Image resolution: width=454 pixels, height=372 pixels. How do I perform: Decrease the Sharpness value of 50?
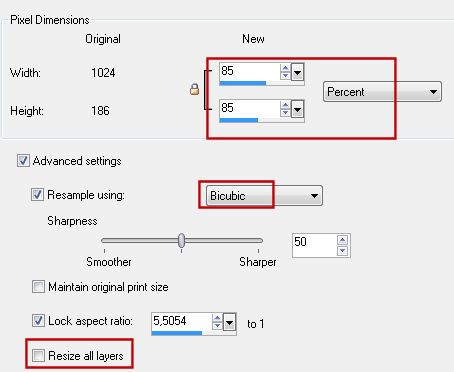[342, 250]
